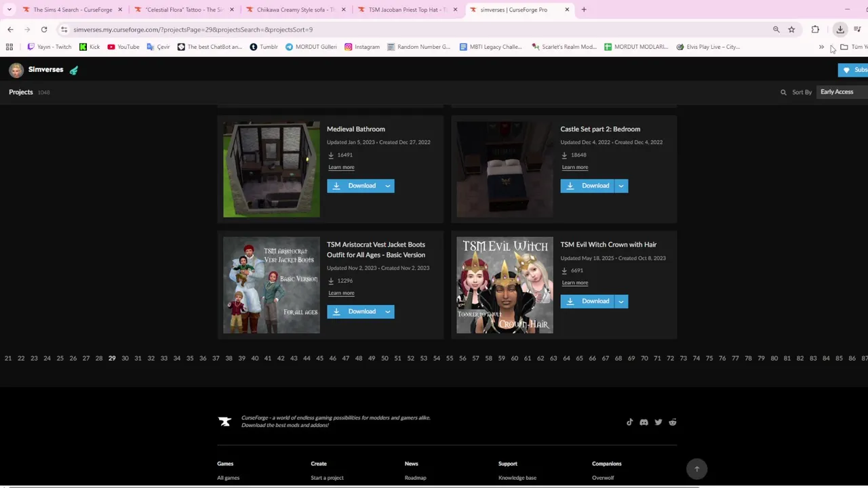Open the Kick bookmark
The height and width of the screenshot is (488, 868).
pyautogui.click(x=90, y=47)
